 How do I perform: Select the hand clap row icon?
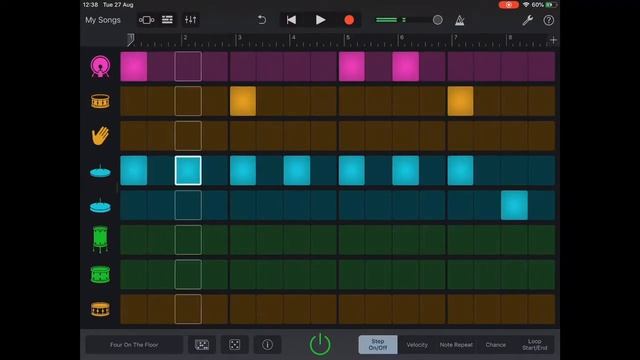(x=100, y=136)
